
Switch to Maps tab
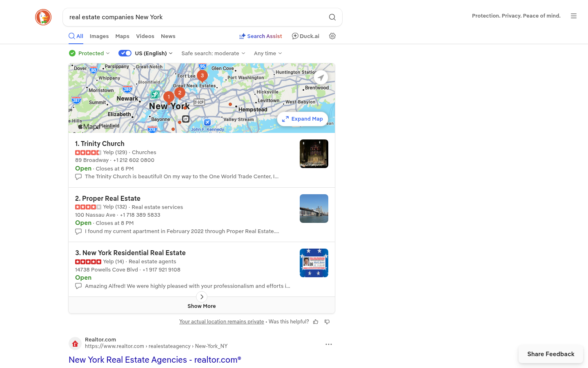122,36
